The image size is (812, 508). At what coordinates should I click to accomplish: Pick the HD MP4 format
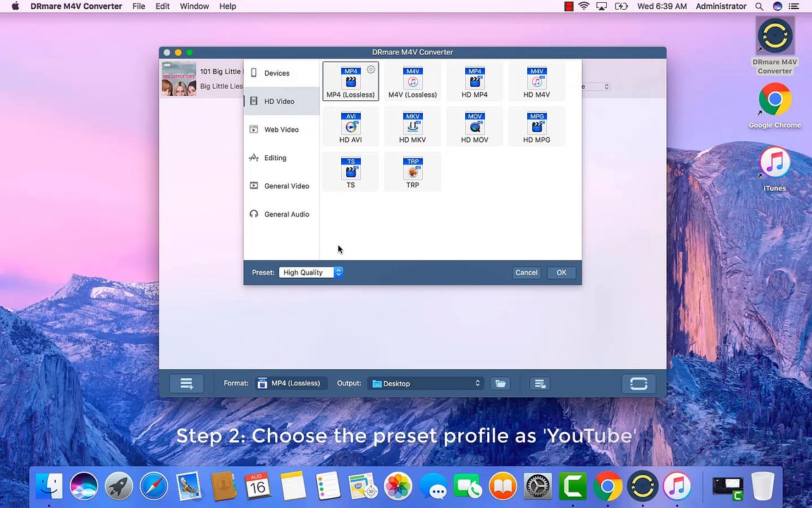[x=474, y=81]
